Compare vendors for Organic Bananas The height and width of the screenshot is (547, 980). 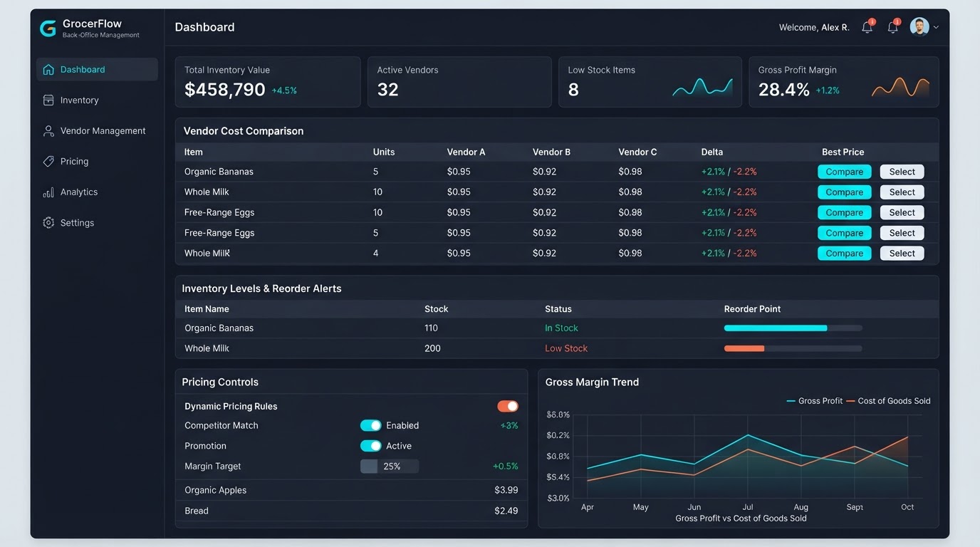click(845, 172)
